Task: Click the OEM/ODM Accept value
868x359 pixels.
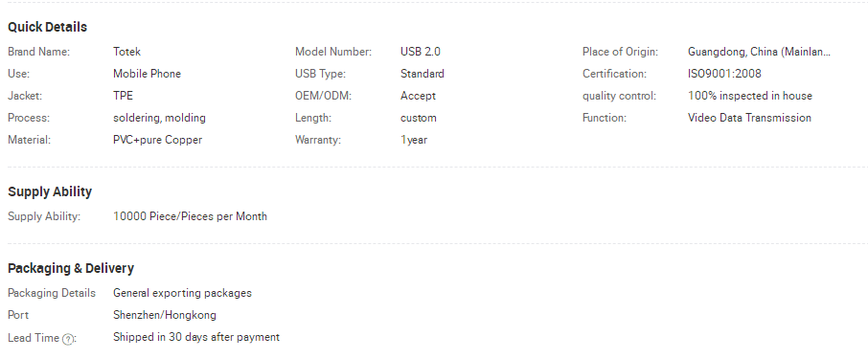Action: point(418,96)
